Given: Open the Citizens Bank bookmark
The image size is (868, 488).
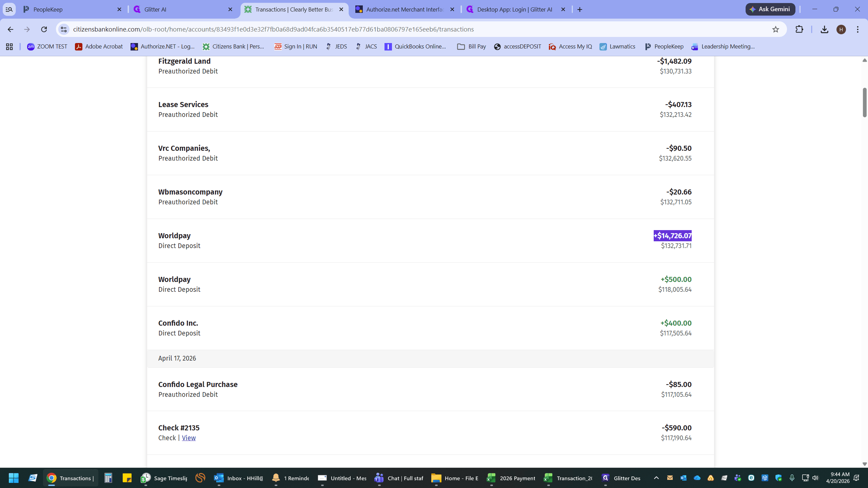Looking at the screenshot, I should pyautogui.click(x=234, y=46).
